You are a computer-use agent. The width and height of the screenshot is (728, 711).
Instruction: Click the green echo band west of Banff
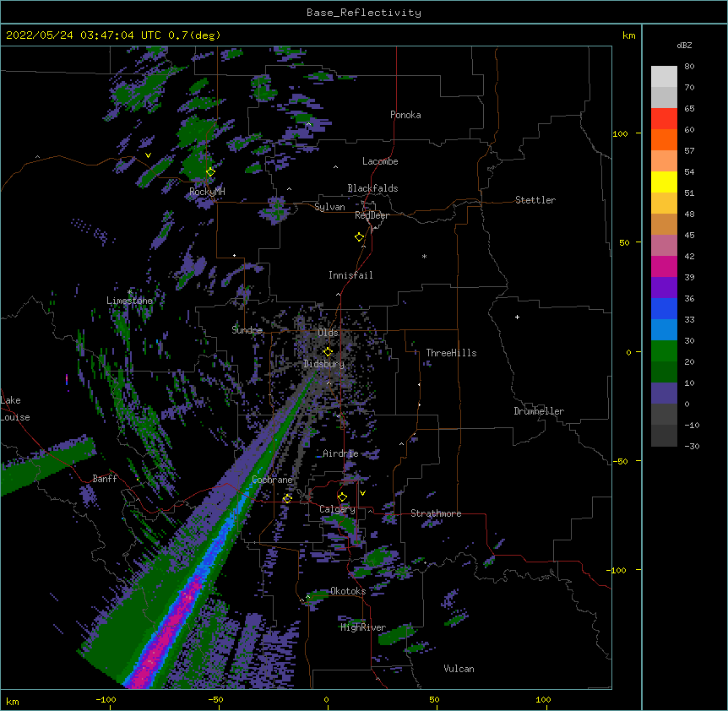click(x=46, y=464)
